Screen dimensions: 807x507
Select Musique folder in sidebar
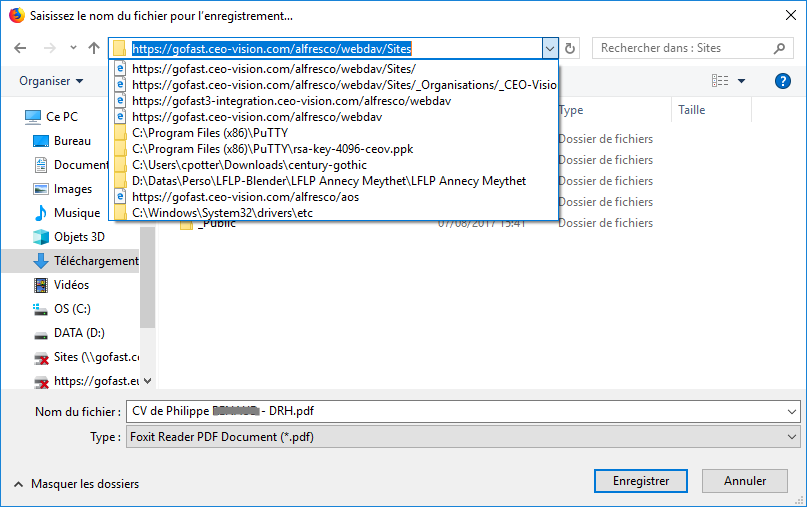click(x=76, y=213)
